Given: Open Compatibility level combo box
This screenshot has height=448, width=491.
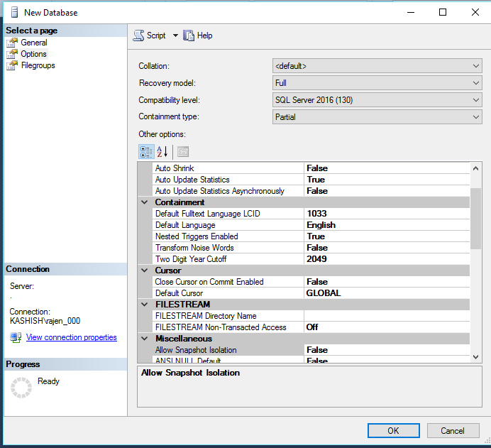Looking at the screenshot, I should pos(377,100).
